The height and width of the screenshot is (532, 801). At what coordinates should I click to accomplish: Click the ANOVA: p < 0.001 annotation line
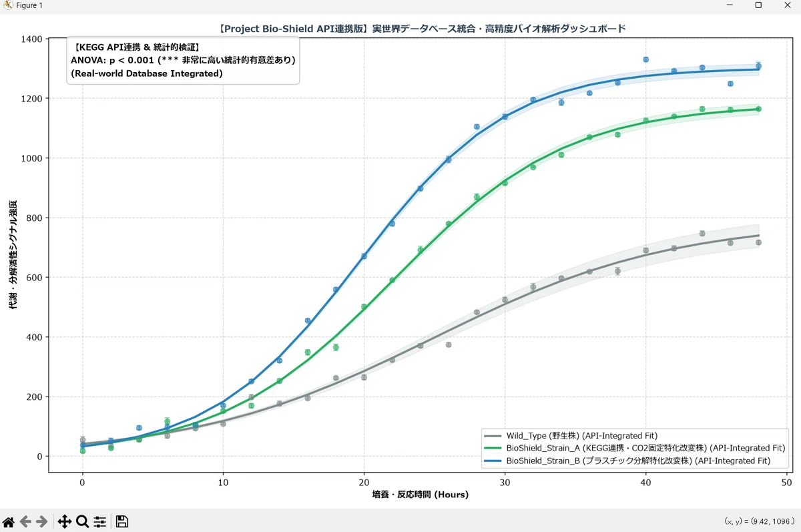click(183, 60)
